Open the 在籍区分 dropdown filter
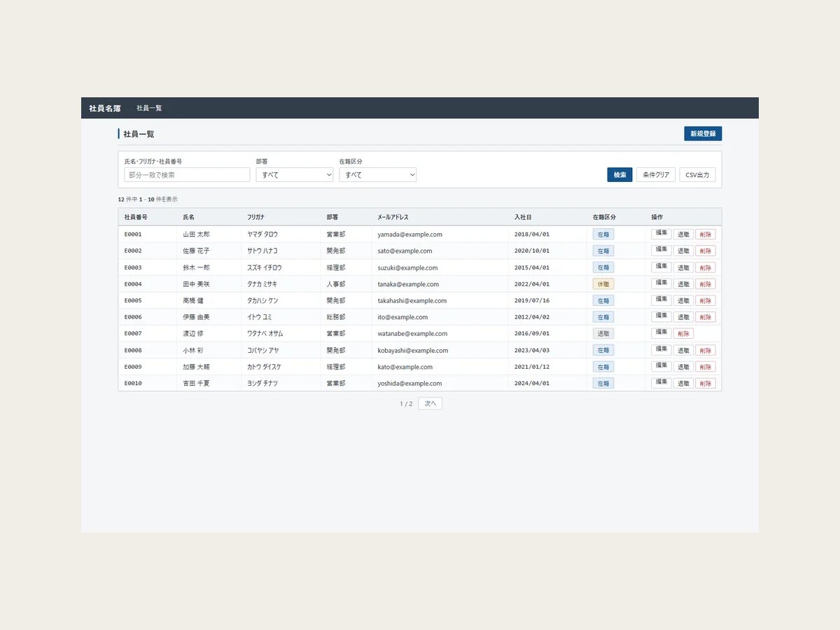840x630 pixels. click(378, 175)
